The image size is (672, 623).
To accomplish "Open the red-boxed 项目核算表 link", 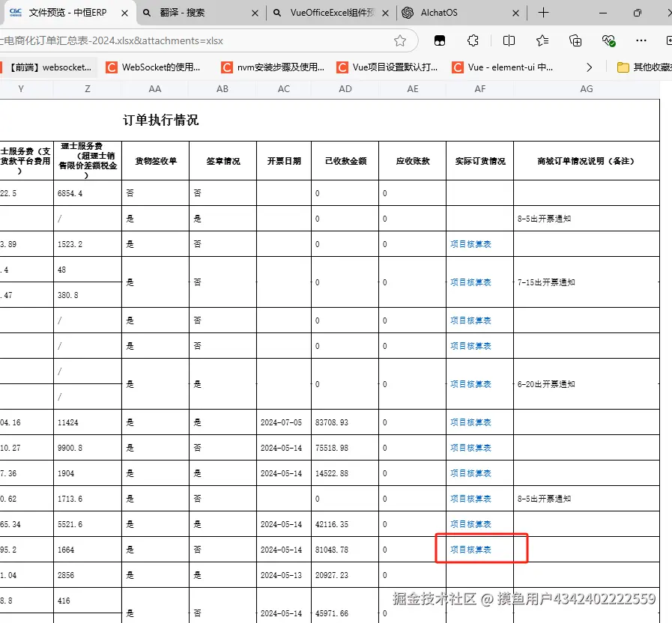I will (470, 549).
